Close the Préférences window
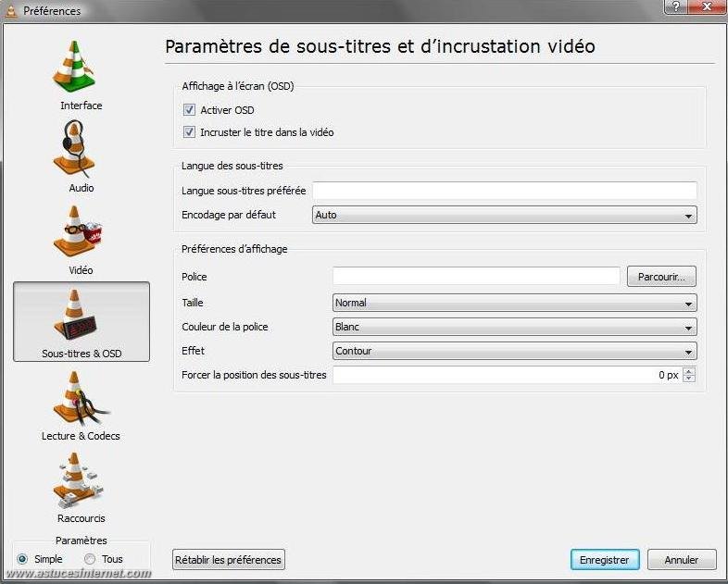The image size is (728, 584). click(707, 7)
